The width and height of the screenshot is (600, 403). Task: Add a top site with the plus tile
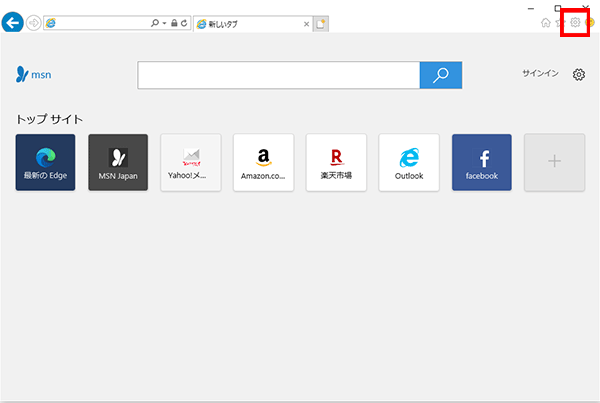click(x=554, y=162)
